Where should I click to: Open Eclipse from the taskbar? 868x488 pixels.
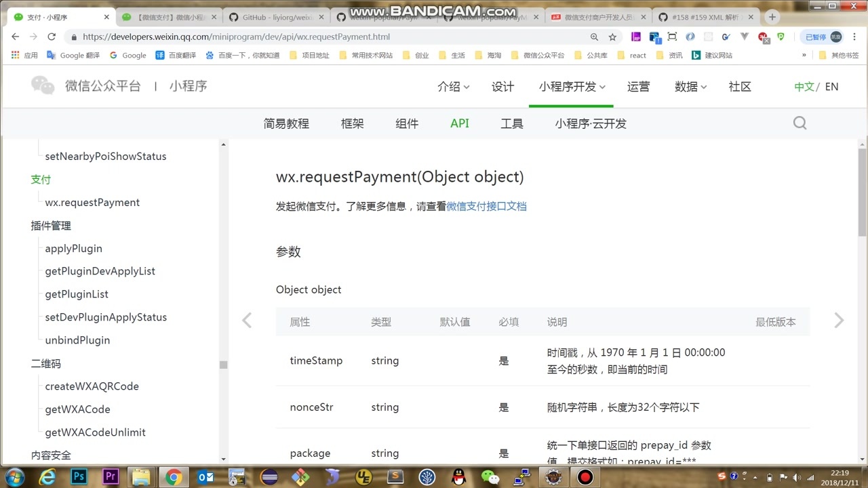pyautogui.click(x=269, y=476)
